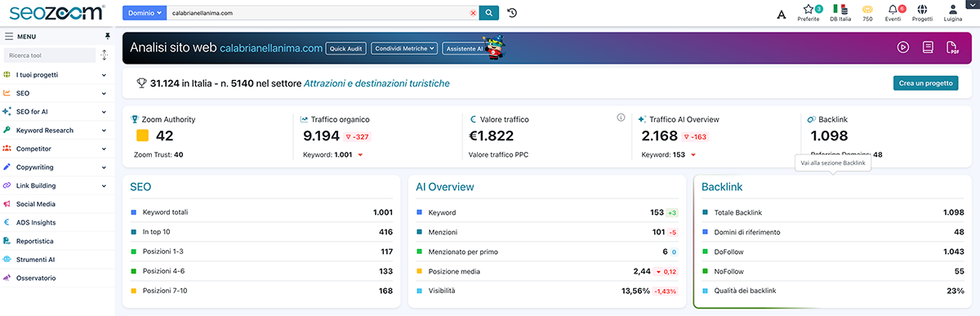Click the DoFollow value 1.043
Screen dimensions: 980x316
pyautogui.click(x=953, y=251)
